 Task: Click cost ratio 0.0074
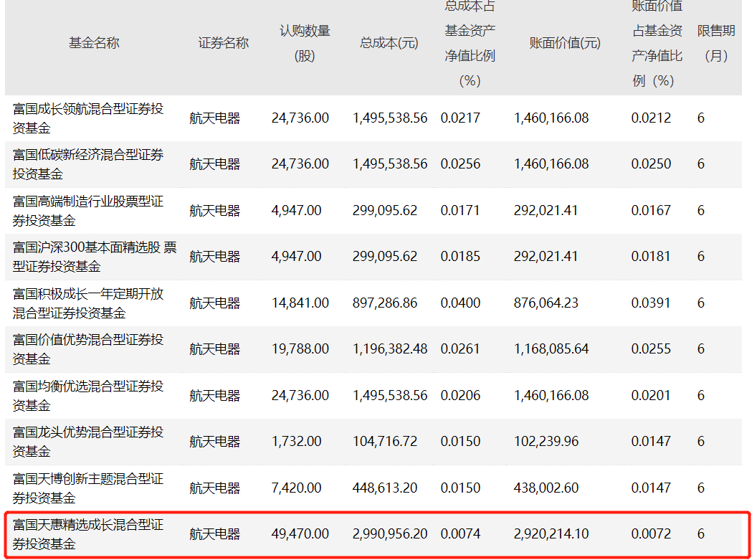460,533
